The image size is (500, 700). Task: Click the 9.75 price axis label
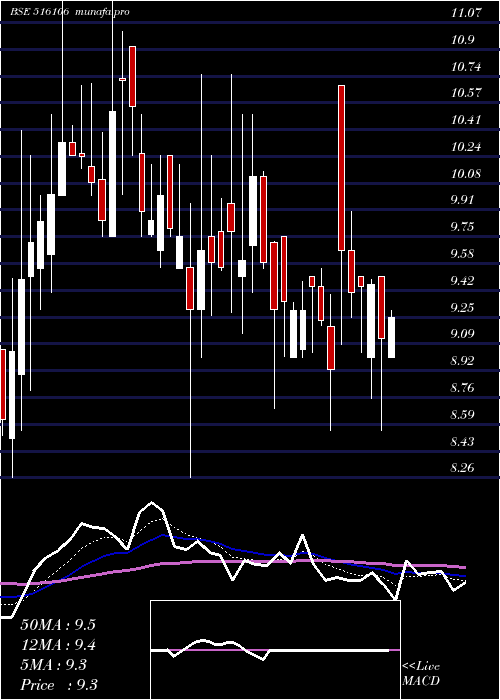click(462, 227)
